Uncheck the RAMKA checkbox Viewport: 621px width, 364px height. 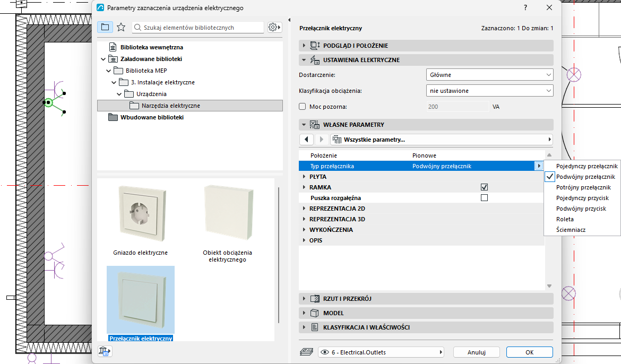tap(484, 187)
